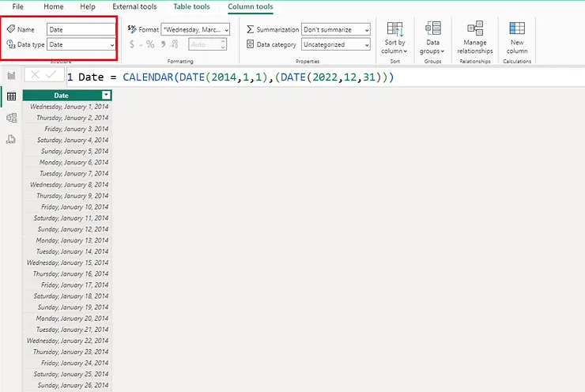Switch to the Table view icon
Viewport: 585px width, 392px height.
coord(11,96)
